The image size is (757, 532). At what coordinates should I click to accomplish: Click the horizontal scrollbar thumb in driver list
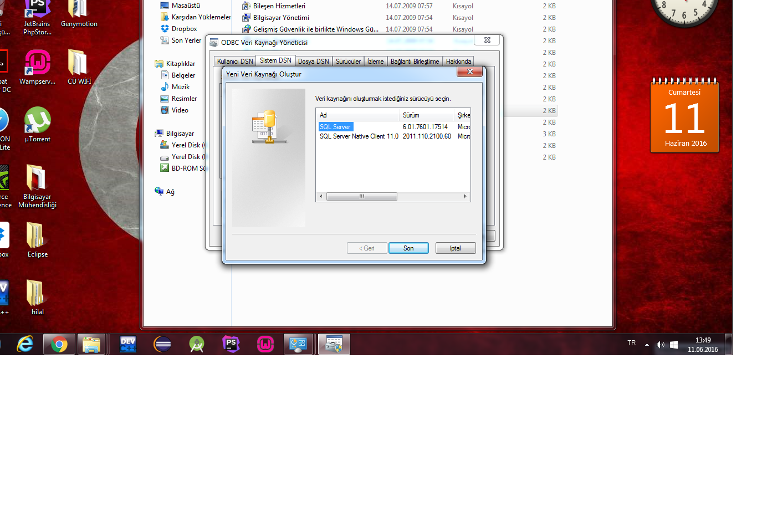[x=362, y=196]
